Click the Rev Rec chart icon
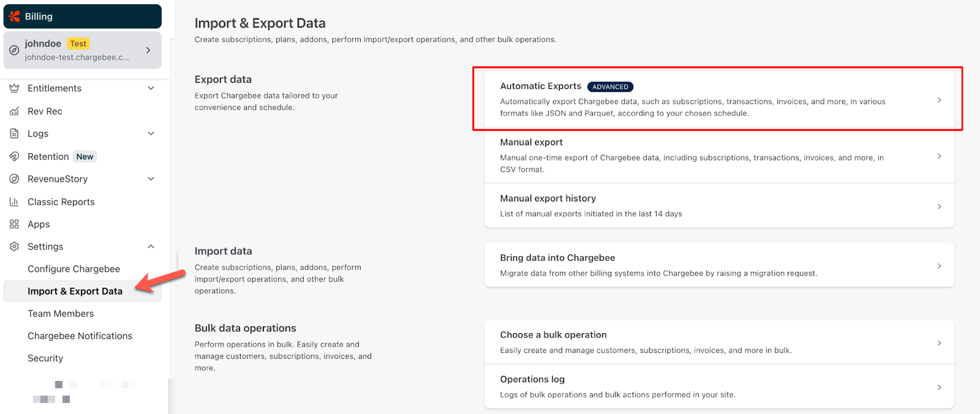Viewport: 980px width, 414px height. [14, 111]
